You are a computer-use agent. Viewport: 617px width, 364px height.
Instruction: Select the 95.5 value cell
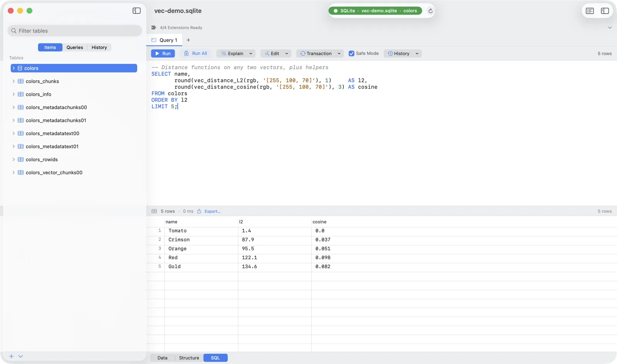tap(275, 248)
